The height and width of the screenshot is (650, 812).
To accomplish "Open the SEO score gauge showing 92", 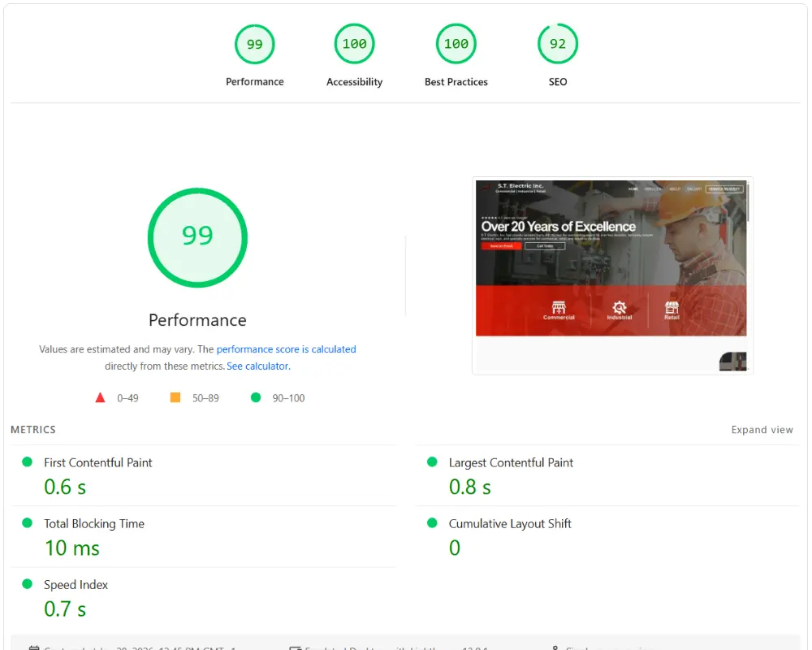I will point(557,44).
